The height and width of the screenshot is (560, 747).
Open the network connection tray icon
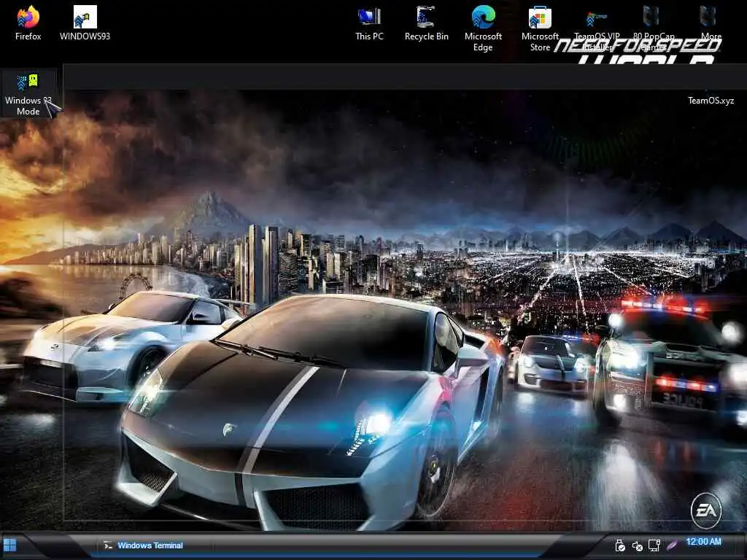[x=654, y=545]
